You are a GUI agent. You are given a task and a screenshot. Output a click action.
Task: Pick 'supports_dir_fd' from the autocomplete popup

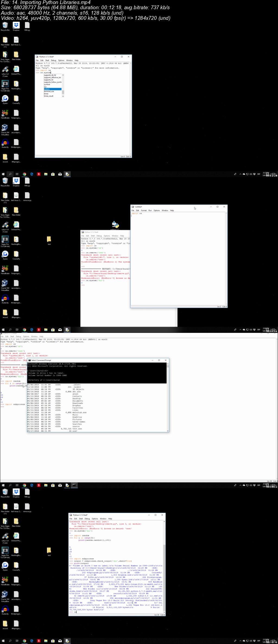(50, 75)
